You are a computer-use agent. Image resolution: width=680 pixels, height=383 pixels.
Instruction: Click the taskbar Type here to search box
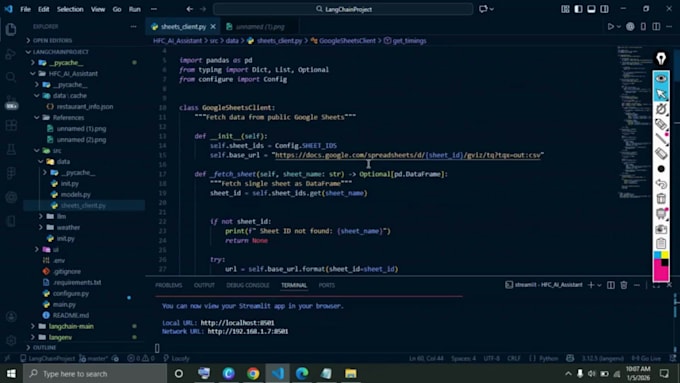click(95, 373)
